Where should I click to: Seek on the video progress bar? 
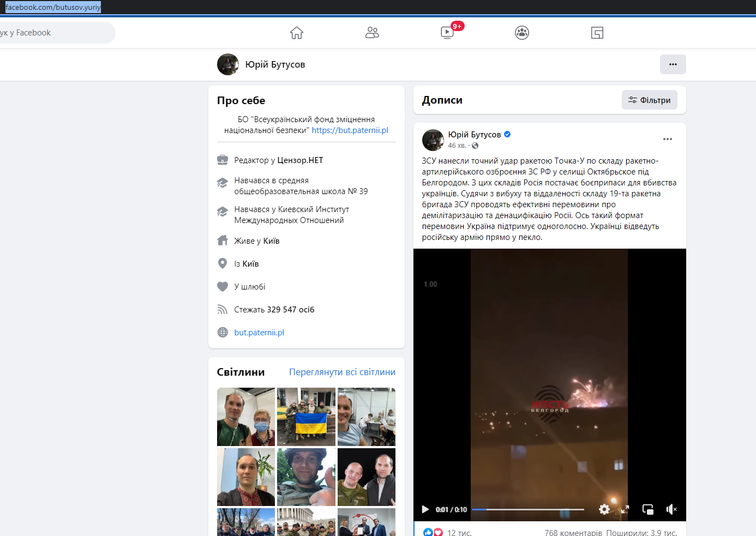528,509
